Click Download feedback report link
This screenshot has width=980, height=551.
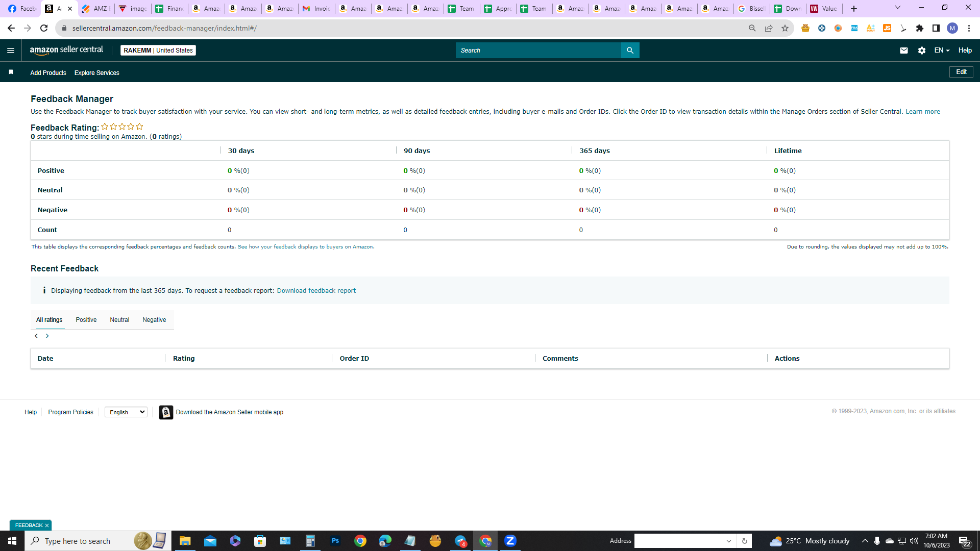click(316, 291)
